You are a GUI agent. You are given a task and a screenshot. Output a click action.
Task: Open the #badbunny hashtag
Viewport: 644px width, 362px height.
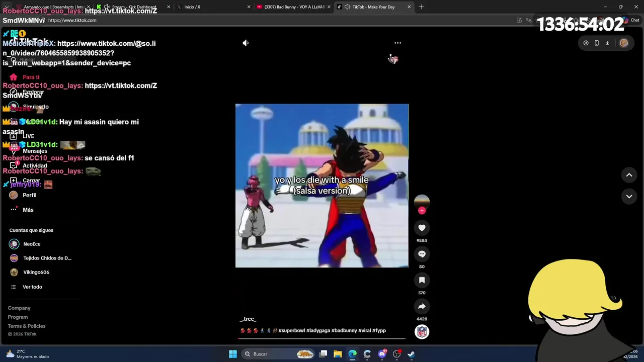click(344, 330)
